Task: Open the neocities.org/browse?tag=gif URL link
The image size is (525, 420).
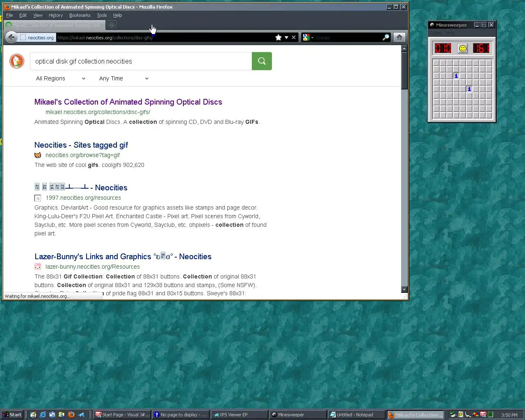Action: (x=82, y=155)
